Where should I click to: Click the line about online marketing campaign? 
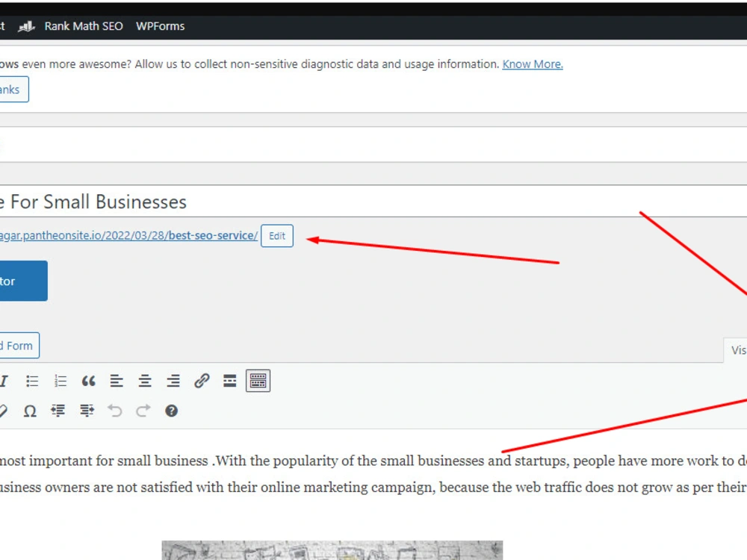[373, 488]
